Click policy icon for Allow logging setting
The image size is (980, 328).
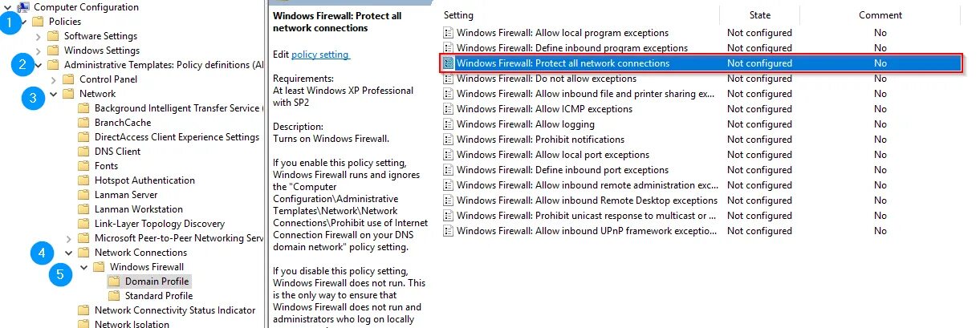(x=449, y=124)
